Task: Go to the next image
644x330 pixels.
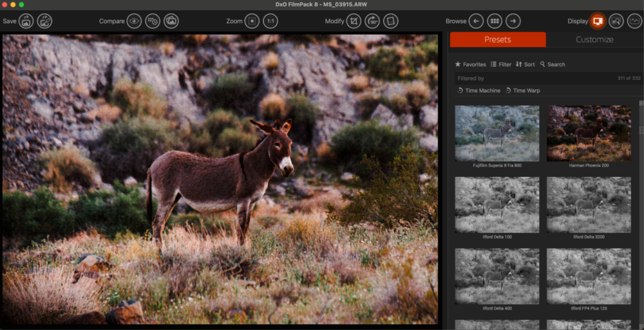Action: [513, 21]
